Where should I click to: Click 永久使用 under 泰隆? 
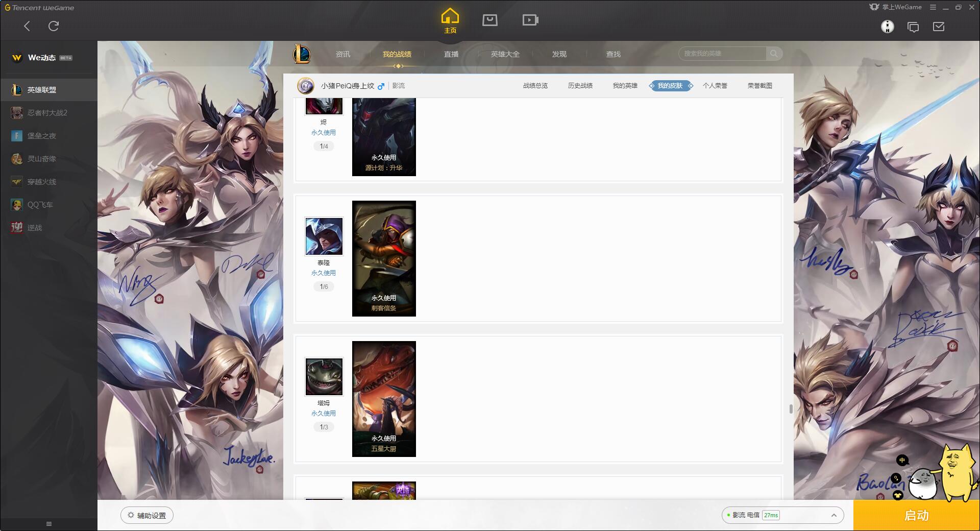324,273
